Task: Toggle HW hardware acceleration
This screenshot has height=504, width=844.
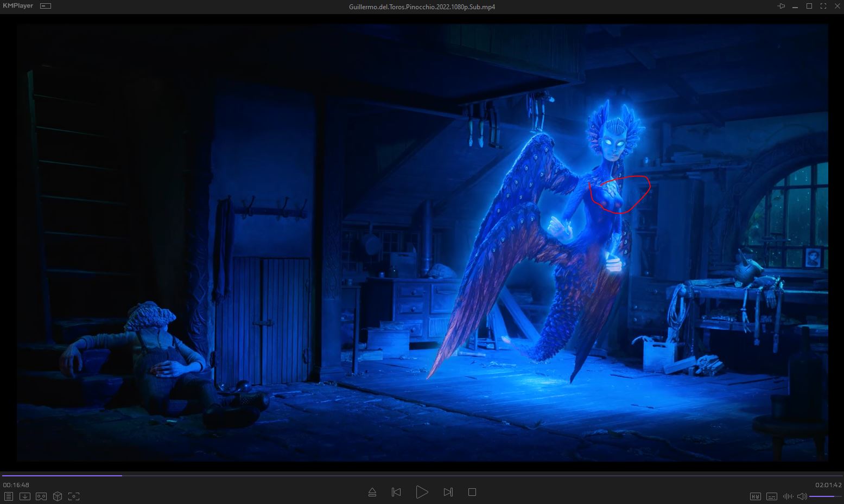Action: tap(755, 496)
